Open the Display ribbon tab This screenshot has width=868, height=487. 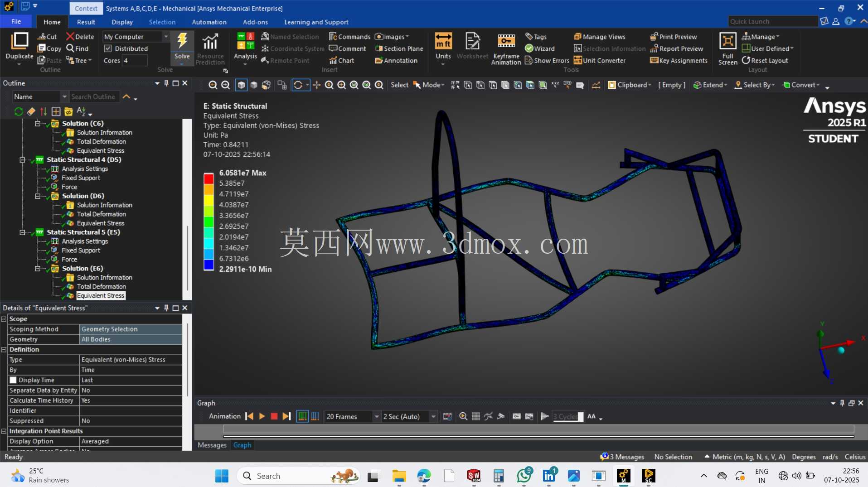click(x=122, y=22)
